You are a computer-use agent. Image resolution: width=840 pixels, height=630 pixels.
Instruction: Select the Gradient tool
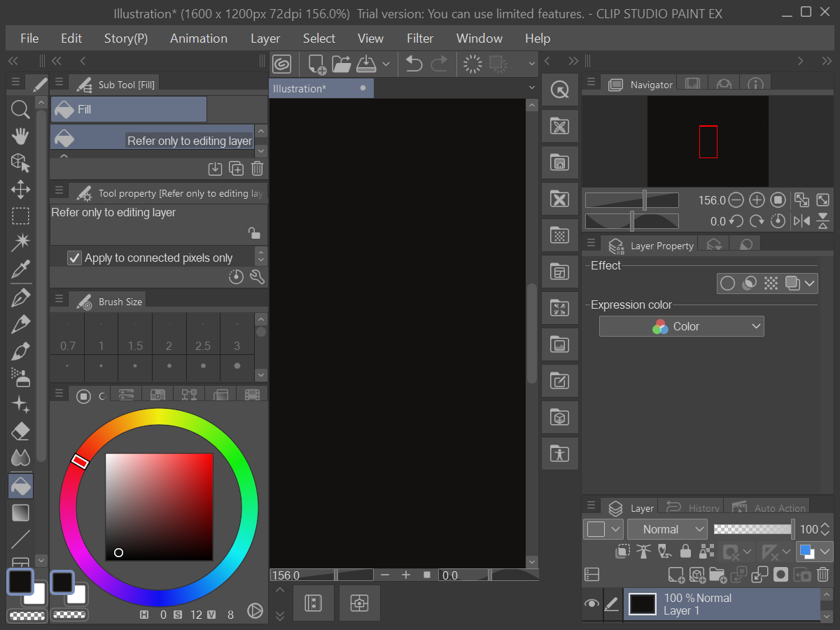20,512
